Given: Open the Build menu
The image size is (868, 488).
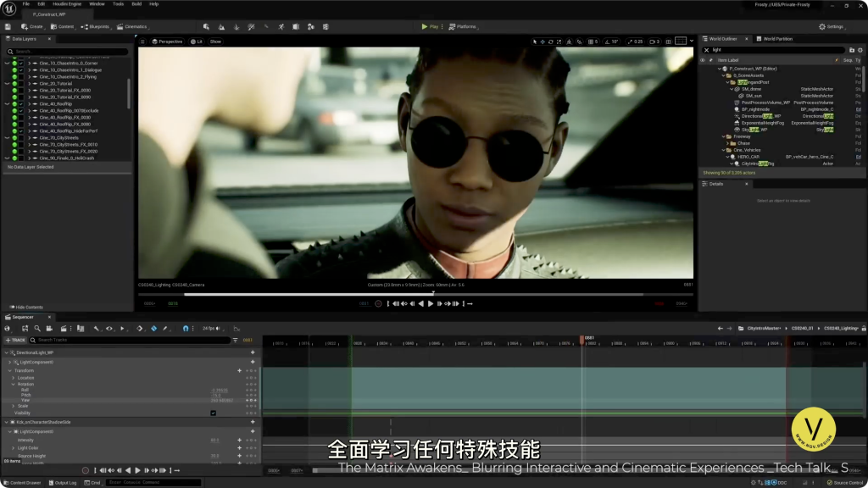Looking at the screenshot, I should [x=136, y=4].
